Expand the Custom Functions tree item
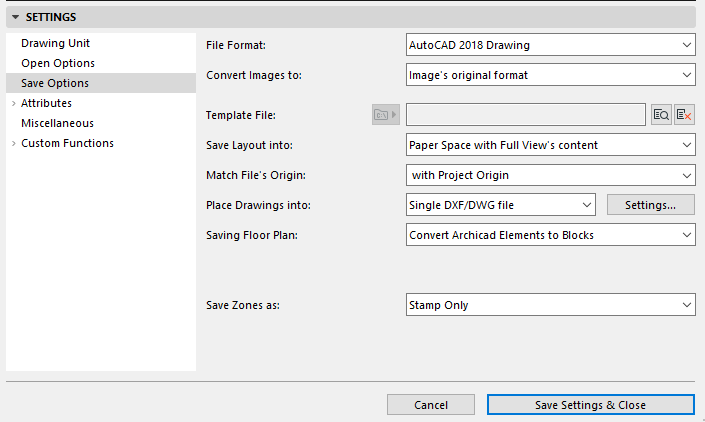 [13, 143]
